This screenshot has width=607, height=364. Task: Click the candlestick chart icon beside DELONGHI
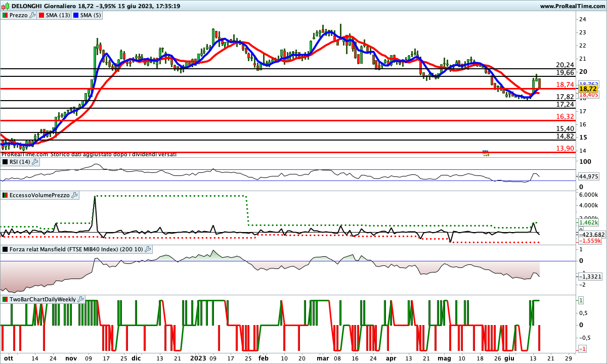tap(5, 6)
